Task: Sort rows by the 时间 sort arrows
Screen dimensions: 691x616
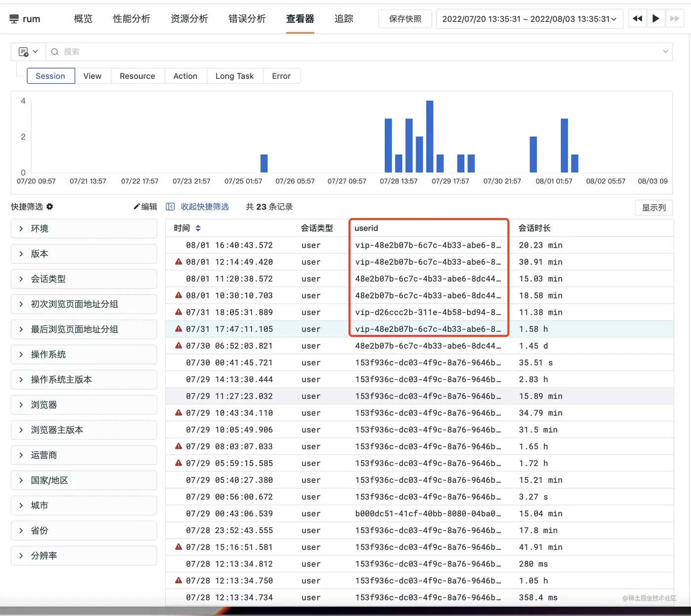Action: click(x=198, y=228)
